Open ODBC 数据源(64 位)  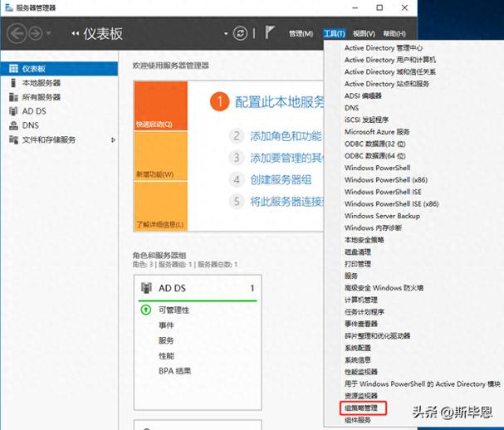click(374, 156)
